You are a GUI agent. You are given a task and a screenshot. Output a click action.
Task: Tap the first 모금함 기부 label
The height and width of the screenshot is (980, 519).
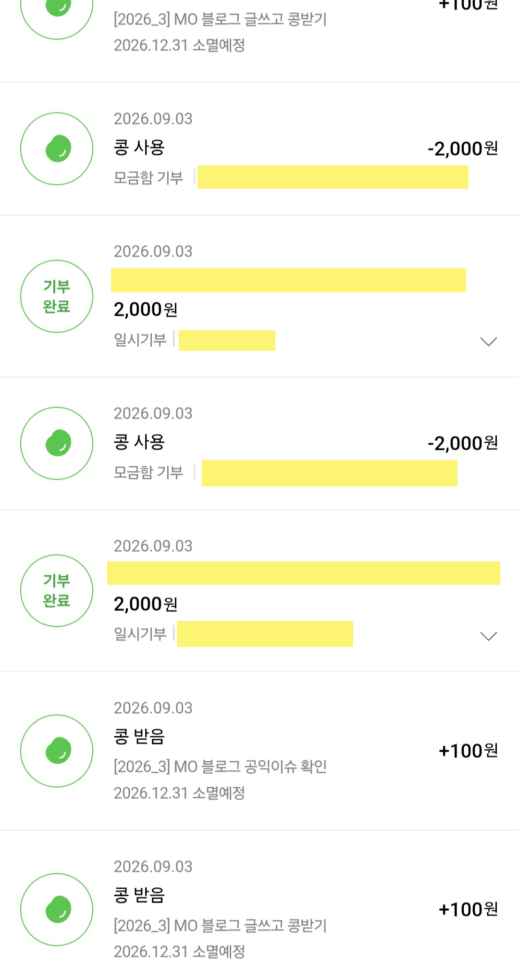148,178
